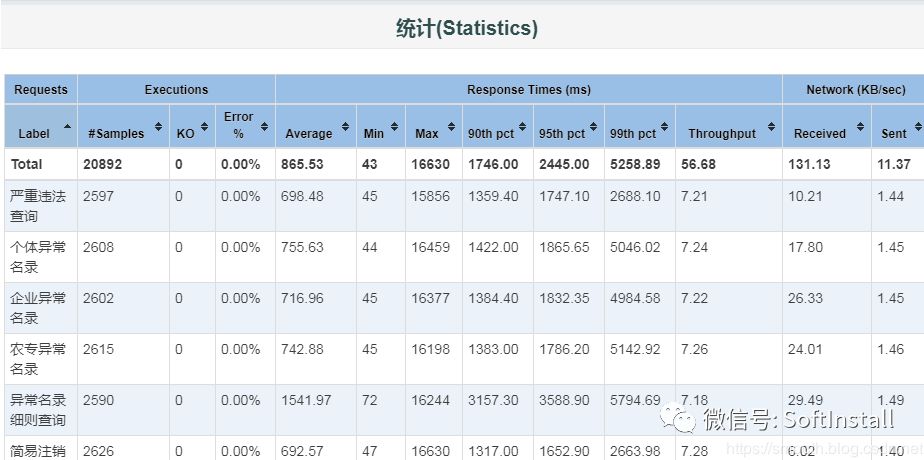
Task: Select the Requests group header
Action: [41, 90]
